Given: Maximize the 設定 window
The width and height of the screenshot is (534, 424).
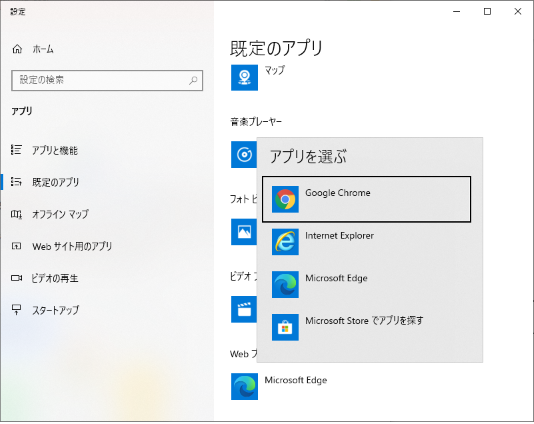Looking at the screenshot, I should pyautogui.click(x=487, y=12).
